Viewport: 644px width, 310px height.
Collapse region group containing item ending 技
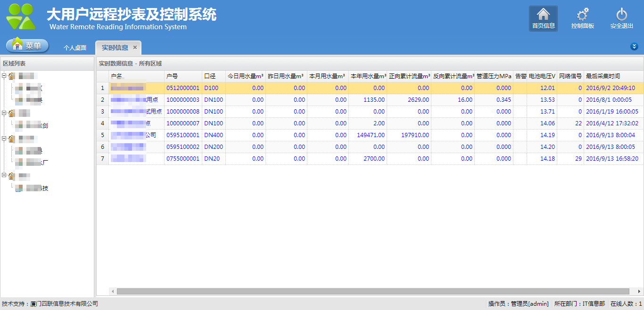(x=4, y=176)
